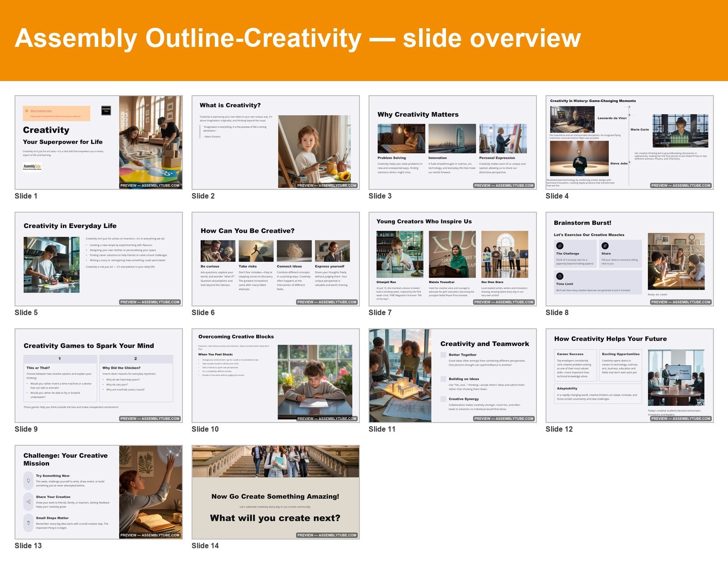Screen dimensions: 728x576
Task: Click the "Slide 7" label
Action: click(380, 312)
